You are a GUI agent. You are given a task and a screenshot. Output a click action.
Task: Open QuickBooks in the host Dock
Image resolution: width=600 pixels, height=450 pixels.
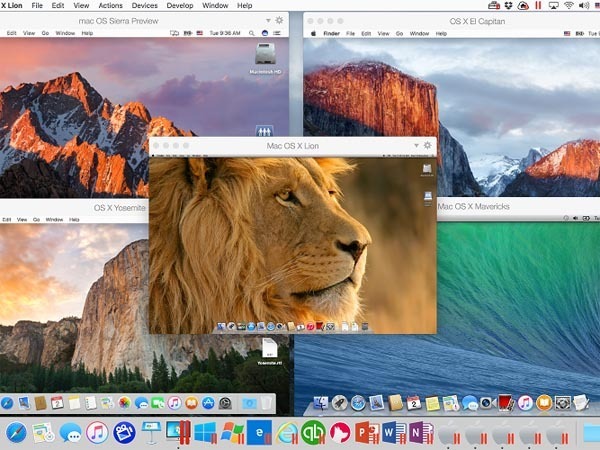tap(313, 433)
